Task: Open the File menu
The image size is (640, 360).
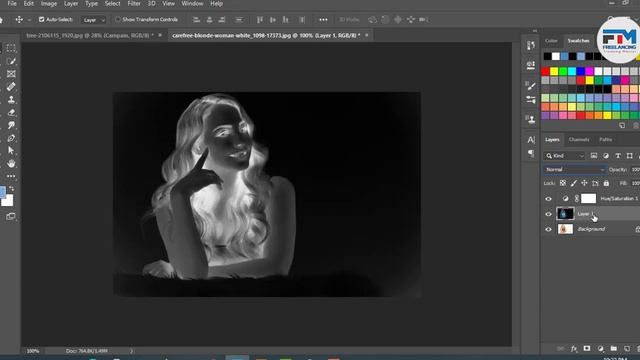Action: tap(12, 4)
